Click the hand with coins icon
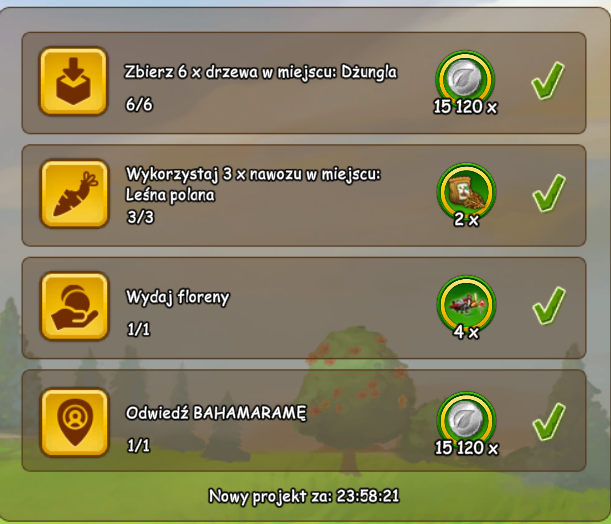 (x=74, y=306)
